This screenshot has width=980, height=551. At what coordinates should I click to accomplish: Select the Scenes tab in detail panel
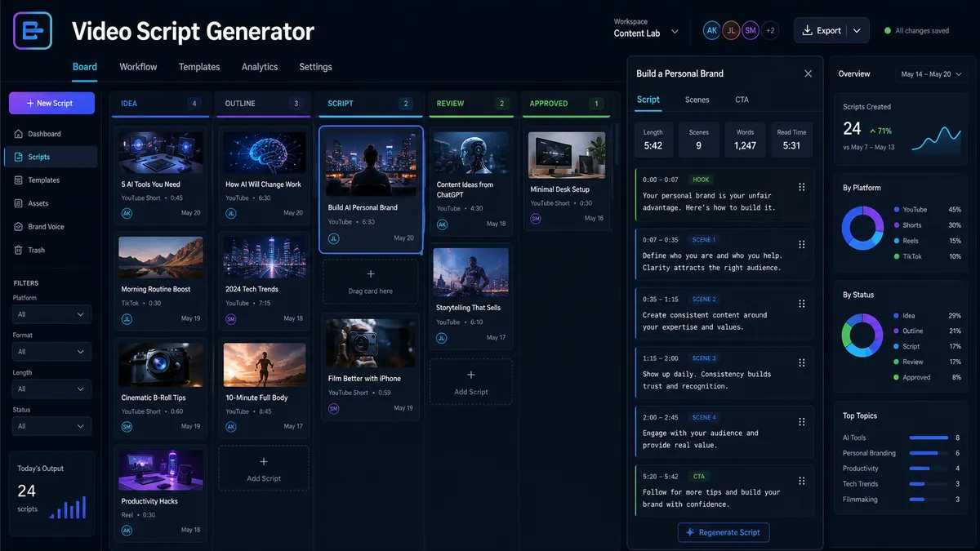point(697,100)
